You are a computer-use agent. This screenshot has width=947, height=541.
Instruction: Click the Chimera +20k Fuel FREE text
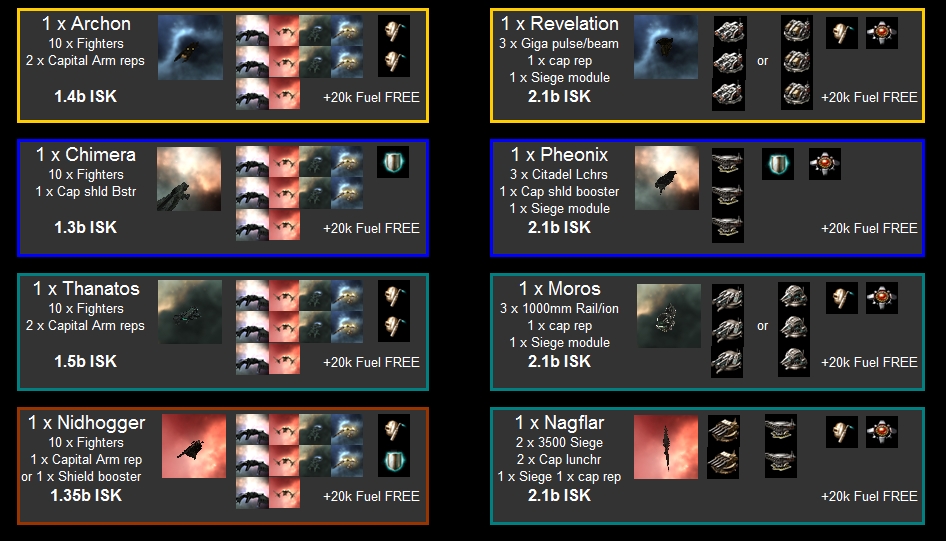coord(371,228)
